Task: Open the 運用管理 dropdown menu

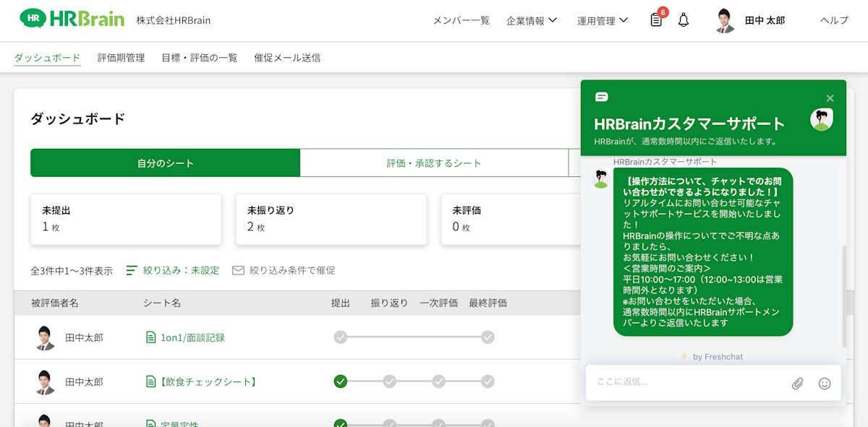Action: (x=603, y=20)
